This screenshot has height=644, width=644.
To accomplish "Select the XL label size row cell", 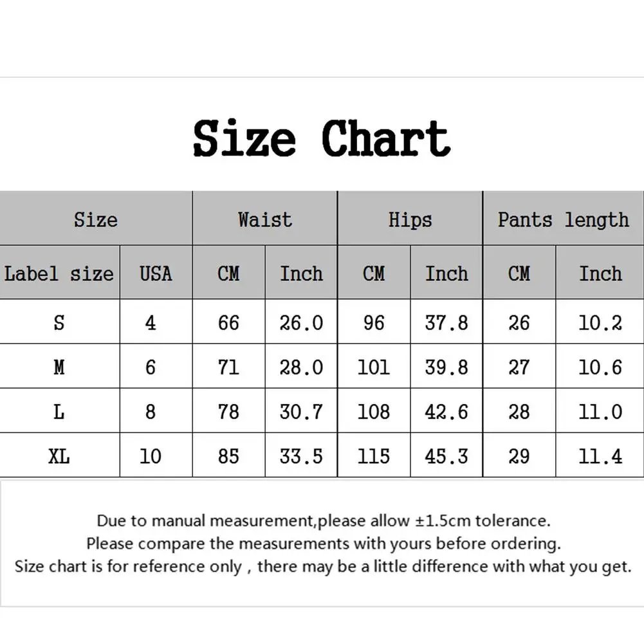I will [59, 456].
